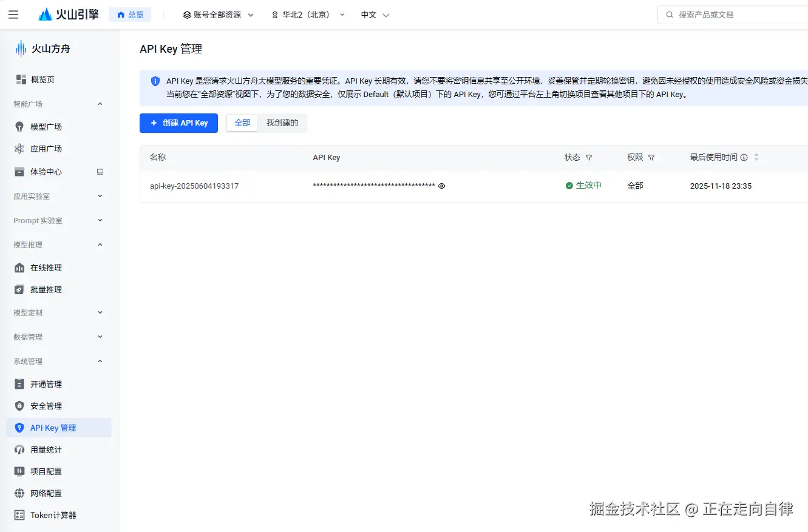The width and height of the screenshot is (808, 532).
Task: Click the 应用广场 atom icon
Action: coord(19,149)
